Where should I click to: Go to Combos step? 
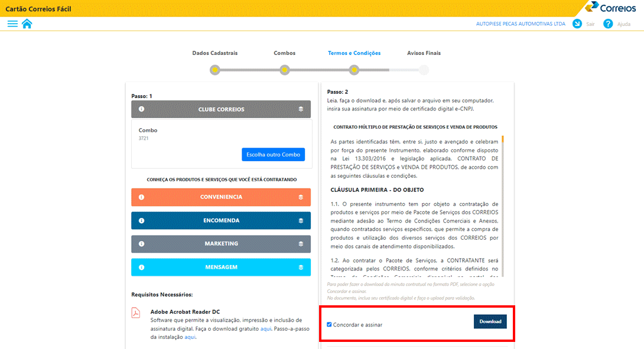coord(285,53)
